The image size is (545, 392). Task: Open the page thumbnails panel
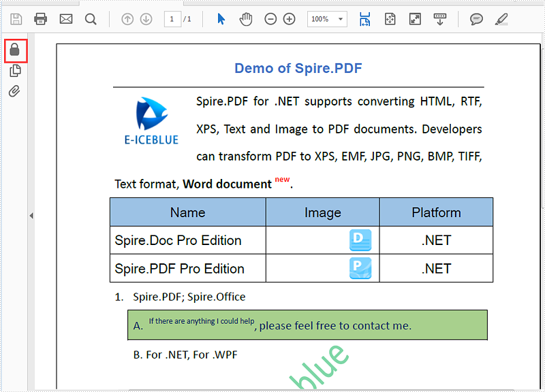click(15, 70)
